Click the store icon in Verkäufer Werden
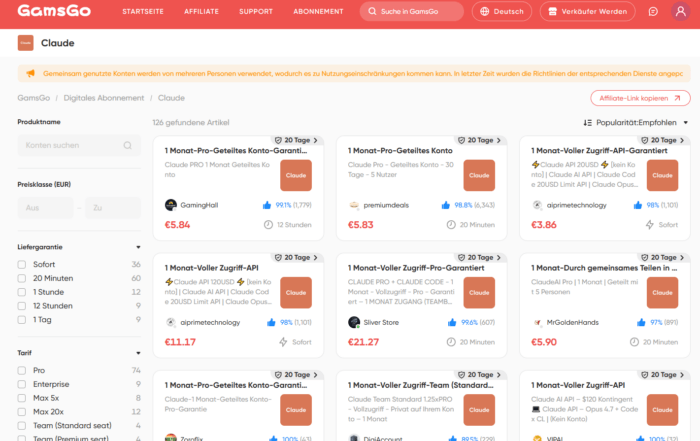This screenshot has width=700, height=441. point(552,12)
